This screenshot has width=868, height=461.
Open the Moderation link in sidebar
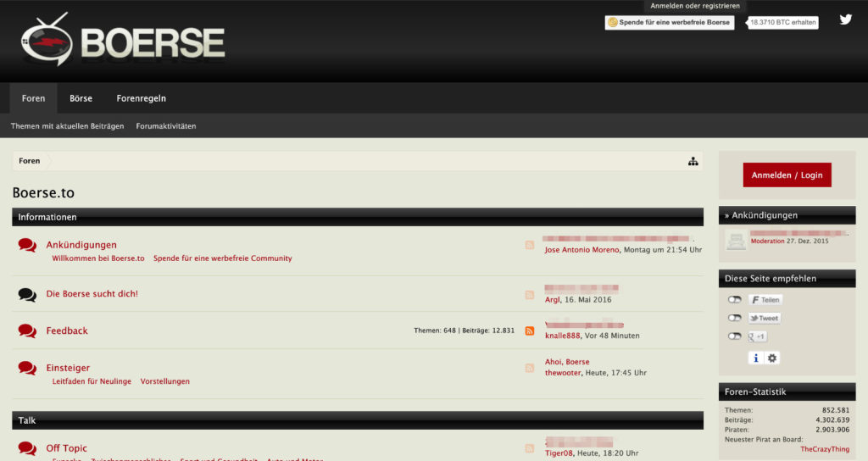click(x=767, y=242)
